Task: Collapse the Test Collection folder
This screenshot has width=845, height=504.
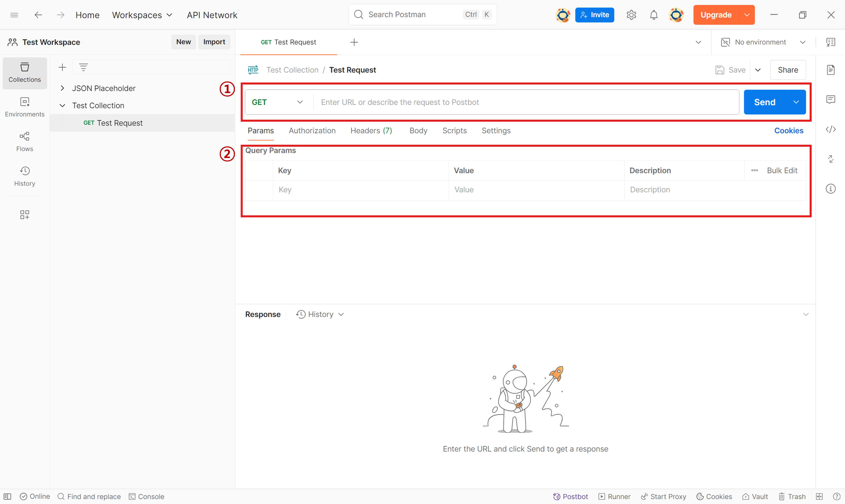Action: click(62, 106)
